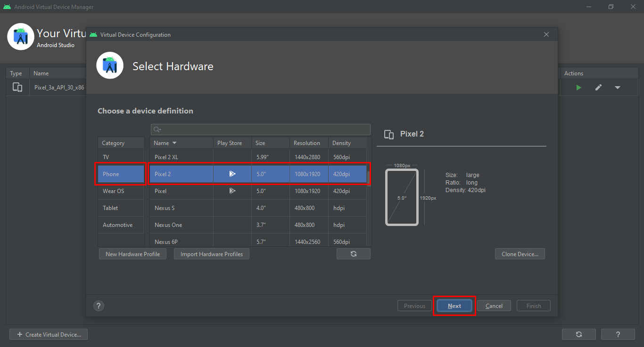Sort by the Name column header
644x347 pixels.
(182, 143)
